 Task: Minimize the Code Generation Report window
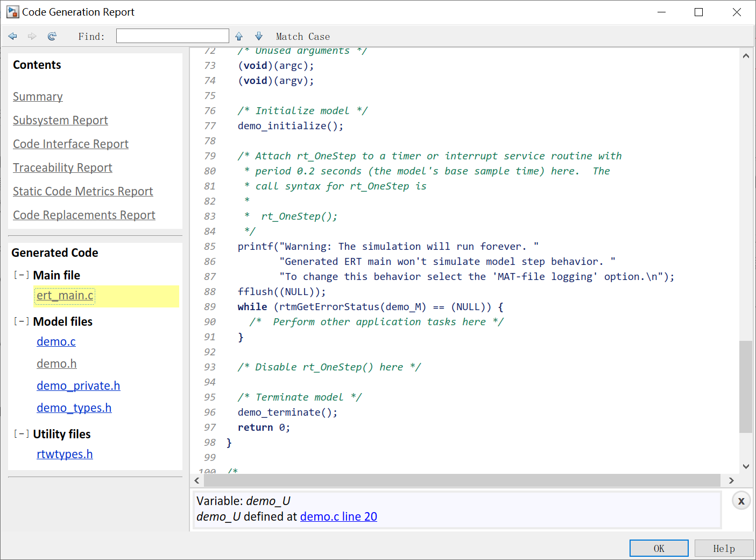(661, 12)
